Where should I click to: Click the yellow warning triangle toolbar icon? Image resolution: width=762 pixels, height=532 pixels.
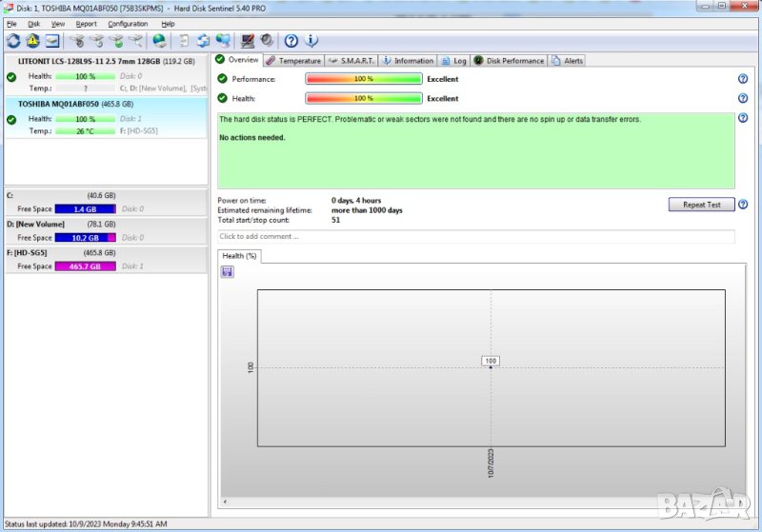point(32,41)
